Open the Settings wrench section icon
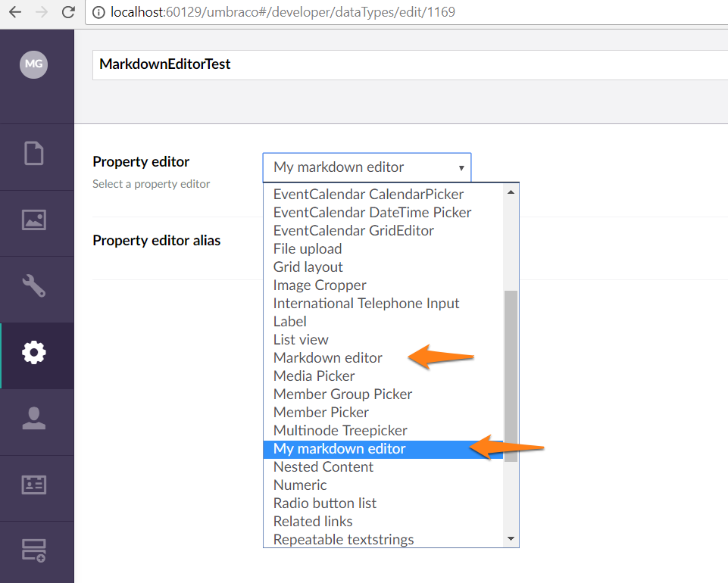Image resolution: width=728 pixels, height=583 pixels. coord(34,285)
